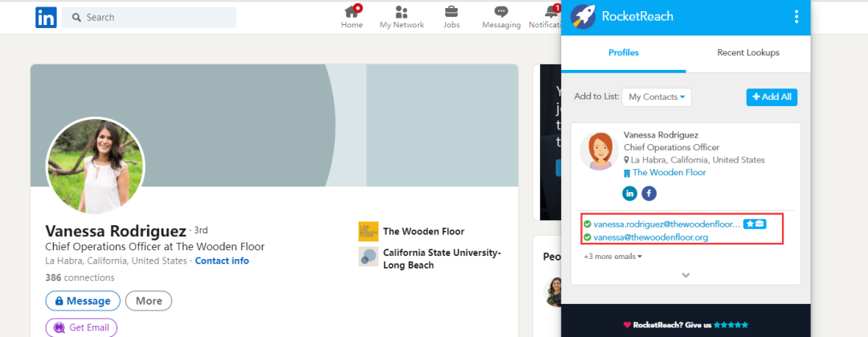This screenshot has height=337, width=868.
Task: Open the My Contacts list dropdown
Action: [657, 97]
